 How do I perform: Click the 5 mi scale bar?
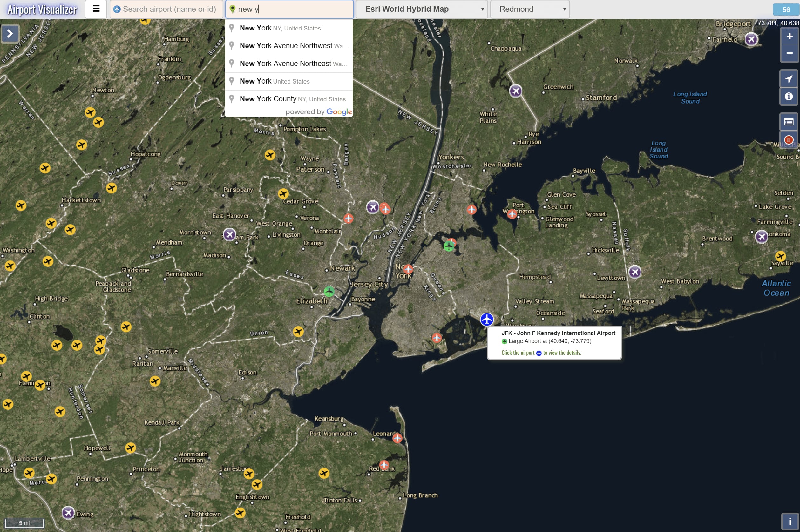24,523
